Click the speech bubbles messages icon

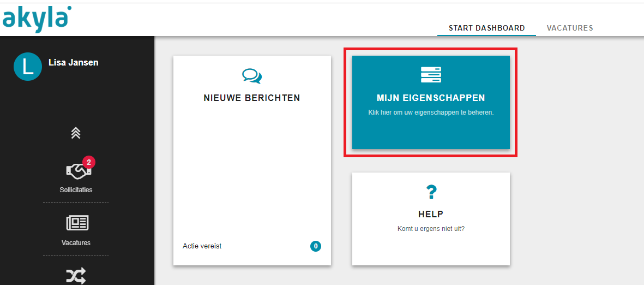[252, 76]
